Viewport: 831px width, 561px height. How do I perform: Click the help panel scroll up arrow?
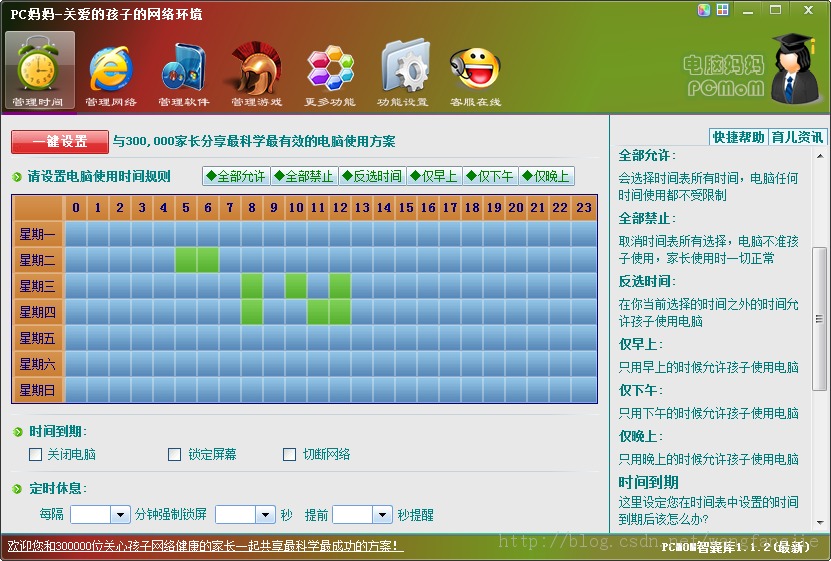point(820,156)
